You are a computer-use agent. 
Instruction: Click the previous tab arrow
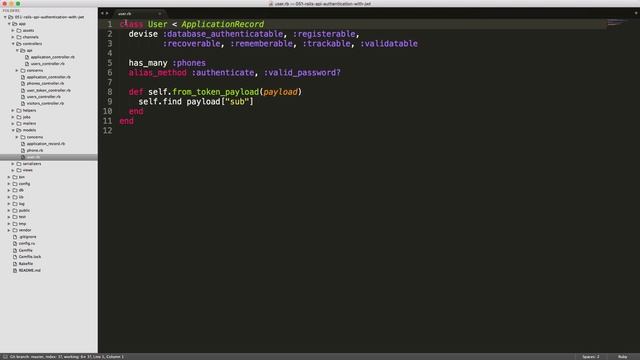tap(102, 13)
